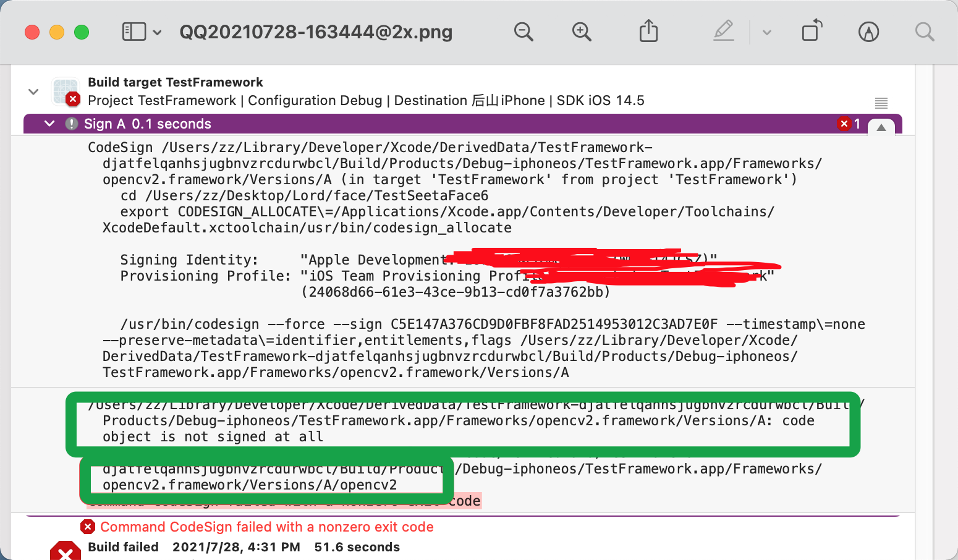Click the Build target TestFramework icon
Viewport: 958px width, 560px height.
pyautogui.click(x=66, y=91)
